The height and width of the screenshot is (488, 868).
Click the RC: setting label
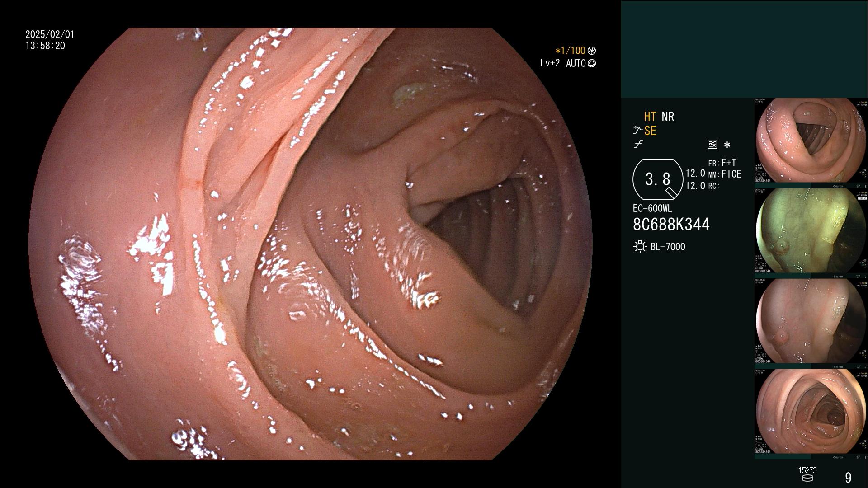[714, 186]
